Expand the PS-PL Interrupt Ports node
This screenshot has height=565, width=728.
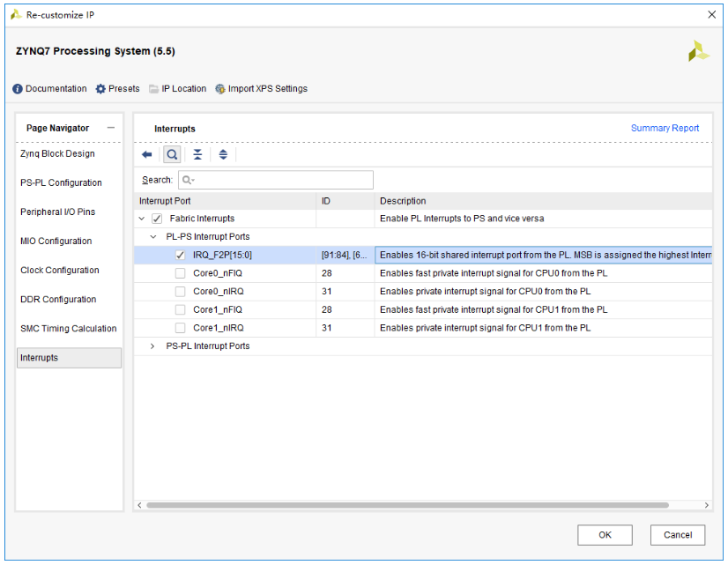tap(152, 346)
